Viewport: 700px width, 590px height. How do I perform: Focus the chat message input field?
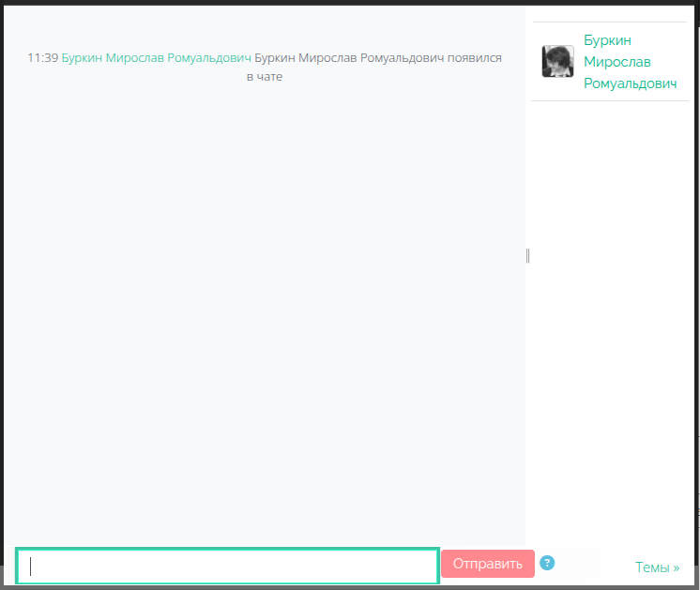coord(227,566)
